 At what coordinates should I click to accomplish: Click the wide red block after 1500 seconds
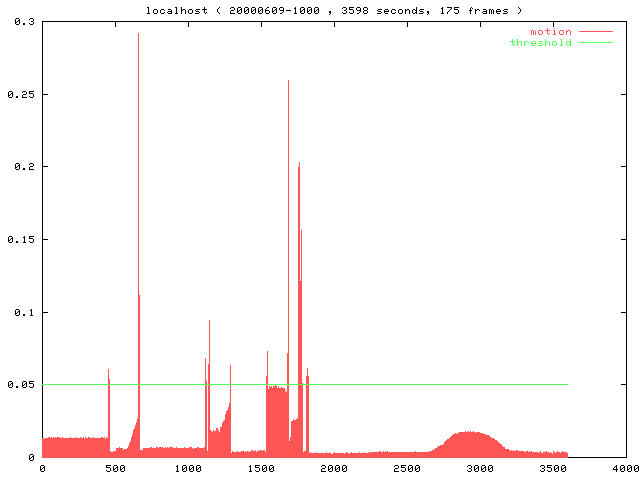point(276,420)
